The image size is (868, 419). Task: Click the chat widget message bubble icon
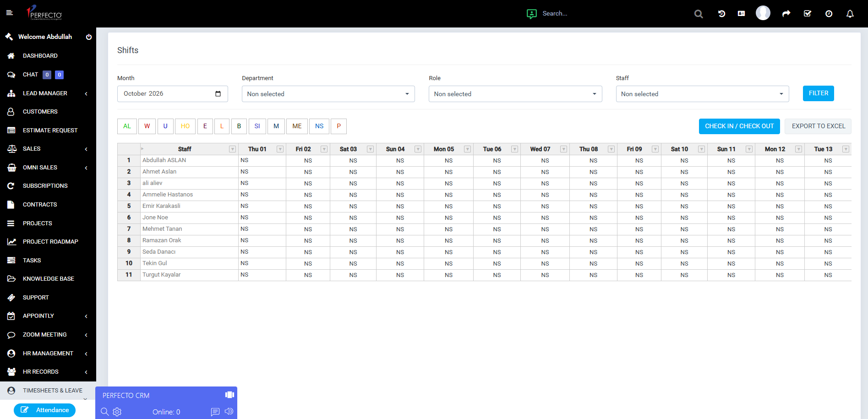tap(215, 412)
